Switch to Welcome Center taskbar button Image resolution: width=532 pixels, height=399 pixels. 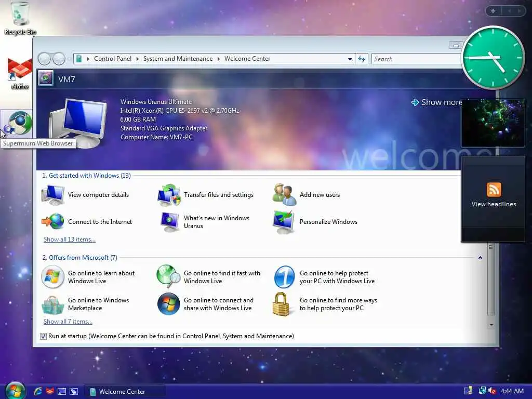coord(125,392)
